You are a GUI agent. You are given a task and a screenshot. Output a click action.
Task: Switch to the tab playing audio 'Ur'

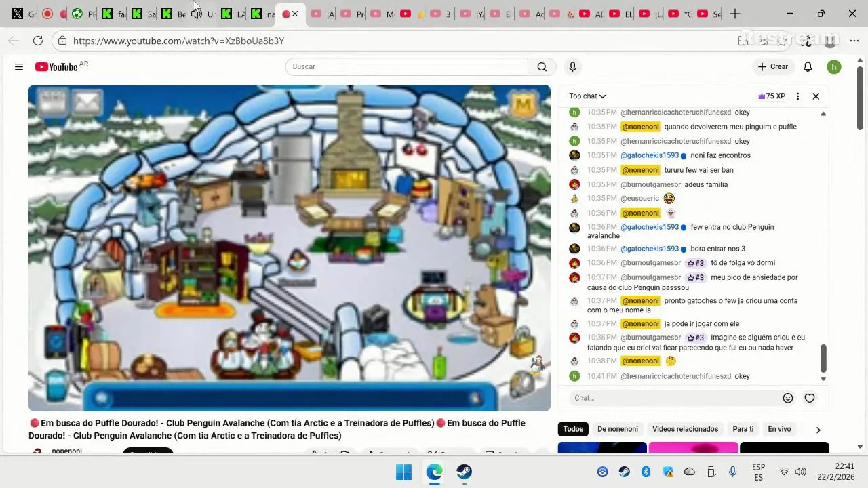coord(203,14)
